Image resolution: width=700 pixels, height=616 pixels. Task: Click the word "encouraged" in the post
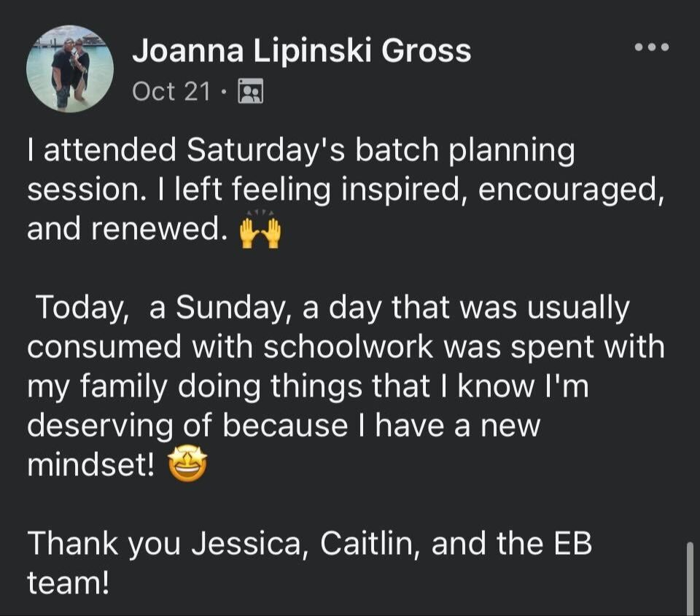[x=564, y=190]
